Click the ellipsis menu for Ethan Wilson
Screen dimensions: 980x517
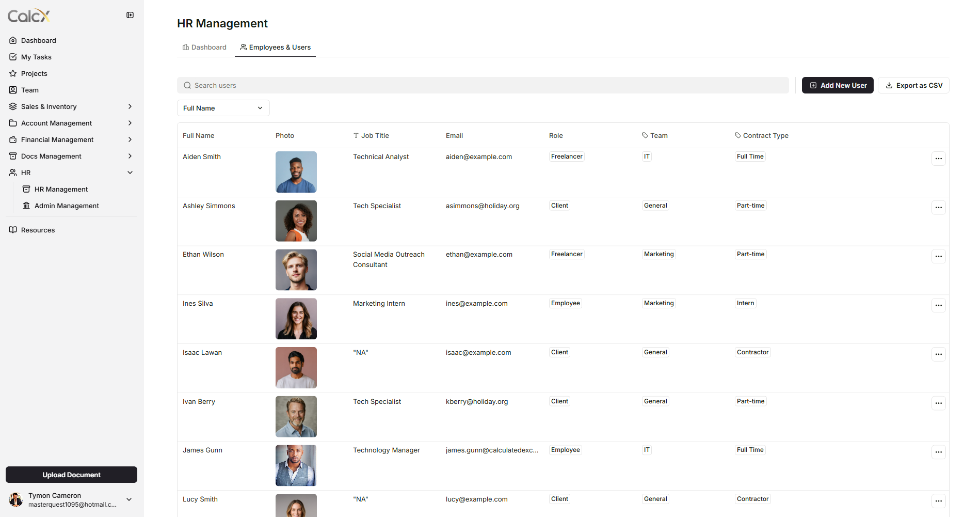tap(938, 256)
